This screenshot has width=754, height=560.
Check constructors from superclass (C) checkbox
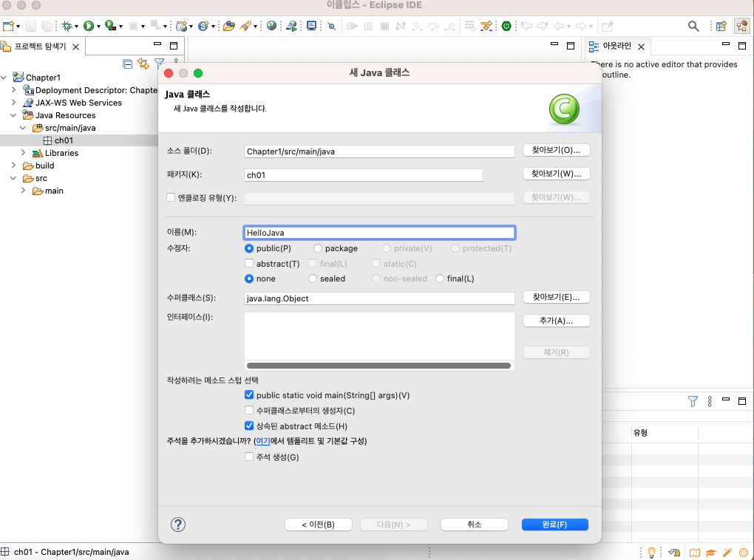[x=249, y=410]
